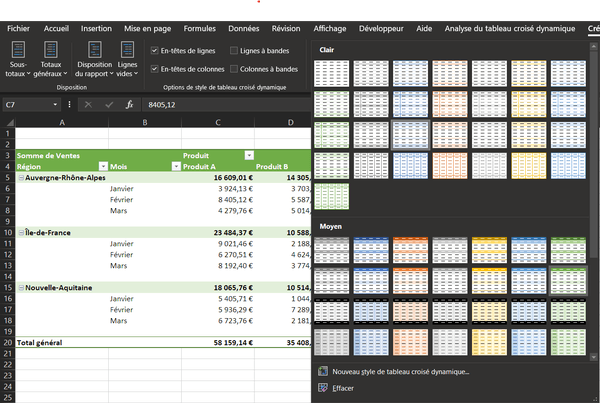Open the Produit column filter dropdown
The image size is (600, 403).
249,155
